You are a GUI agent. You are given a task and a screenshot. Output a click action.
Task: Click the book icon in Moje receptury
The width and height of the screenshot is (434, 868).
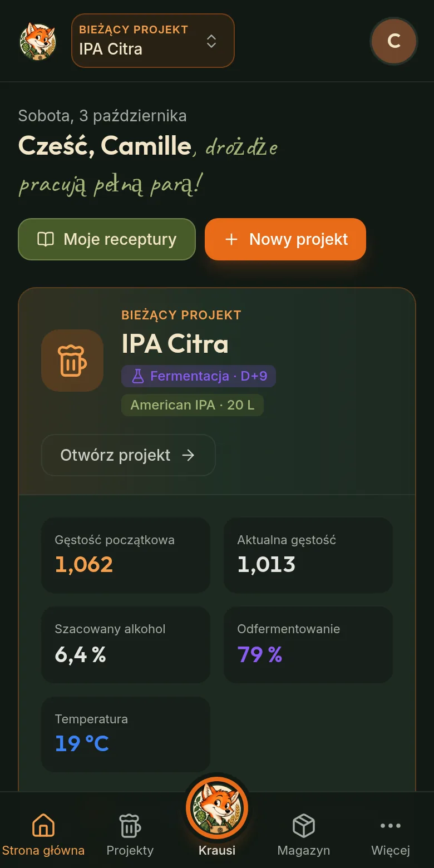tap(46, 239)
